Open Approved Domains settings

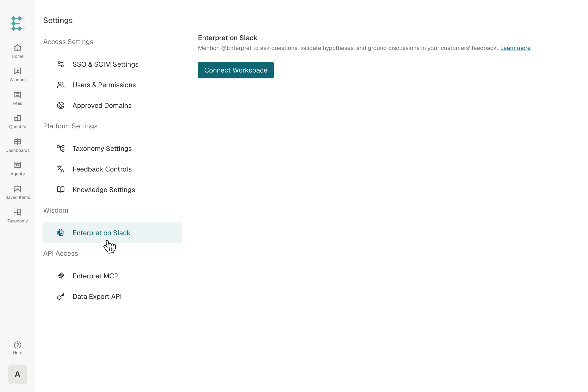[x=112, y=105]
